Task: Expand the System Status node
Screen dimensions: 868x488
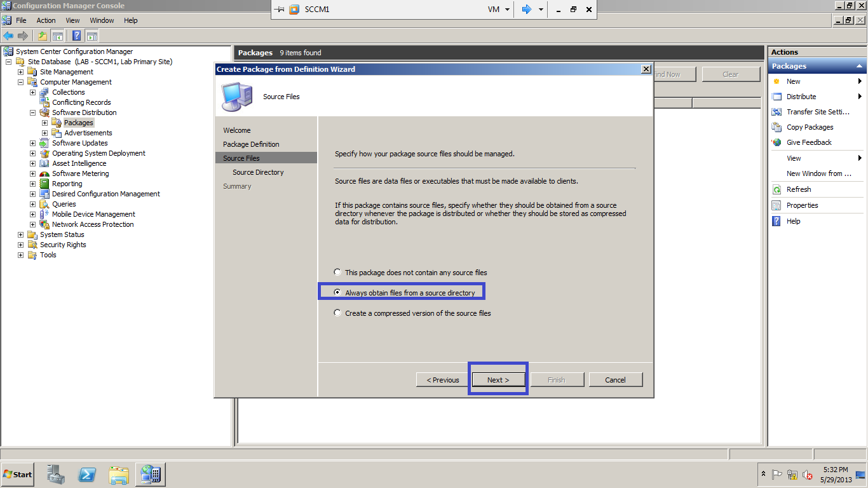Action: tap(21, 234)
